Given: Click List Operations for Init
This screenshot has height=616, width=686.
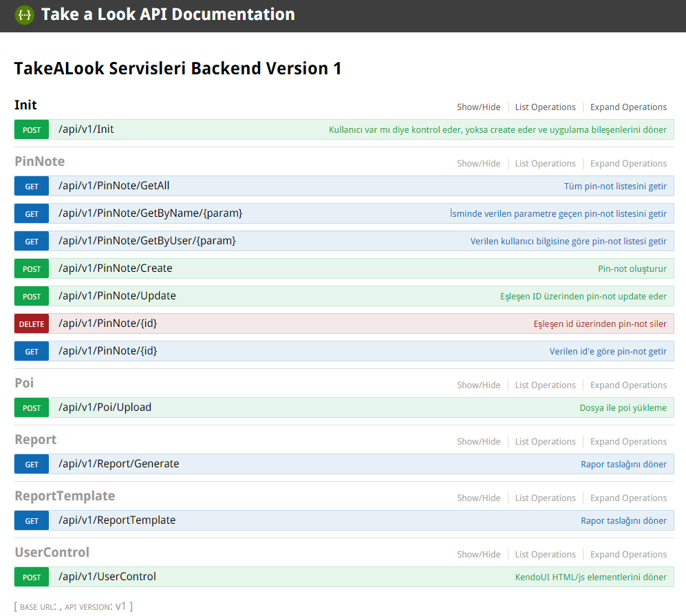Looking at the screenshot, I should point(545,107).
